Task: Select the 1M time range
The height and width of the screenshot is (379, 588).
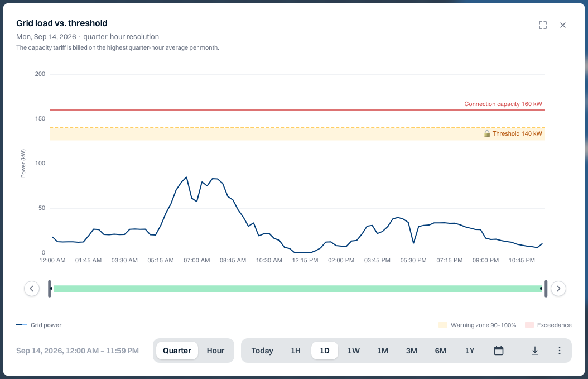Action: click(x=383, y=351)
